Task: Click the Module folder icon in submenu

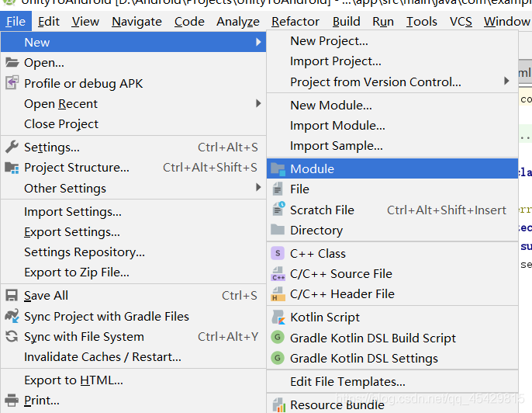Action: pyautogui.click(x=278, y=168)
